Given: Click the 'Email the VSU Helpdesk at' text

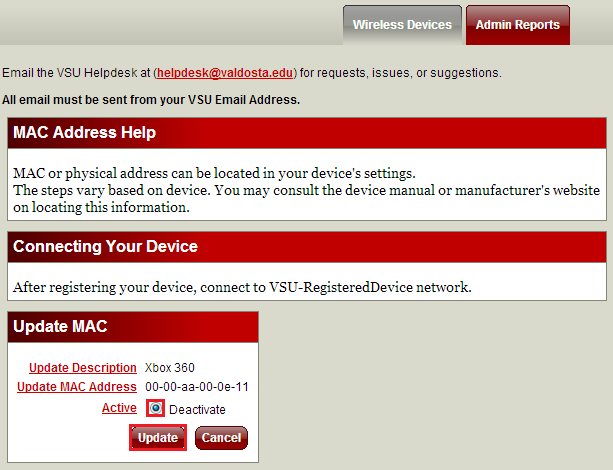Looking at the screenshot, I should (x=76, y=73).
